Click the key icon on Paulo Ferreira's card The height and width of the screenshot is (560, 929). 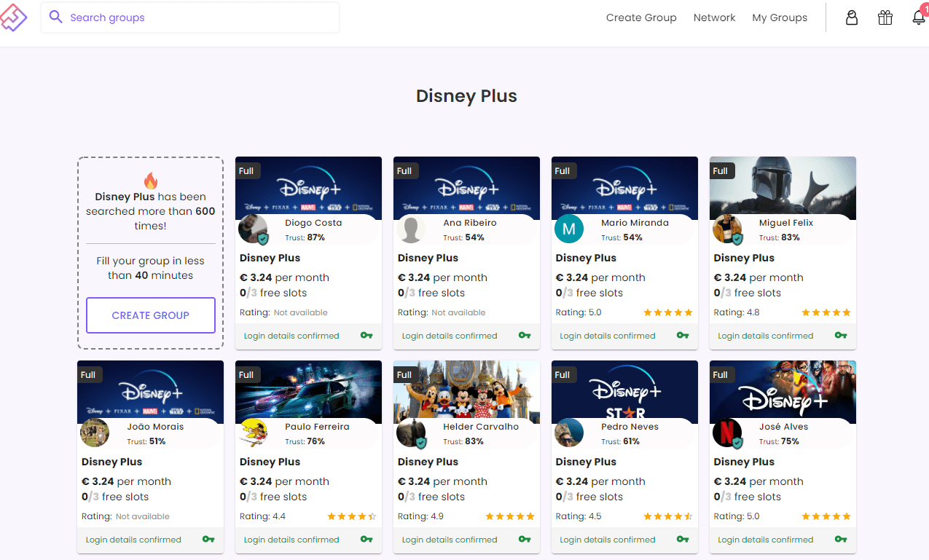click(366, 540)
